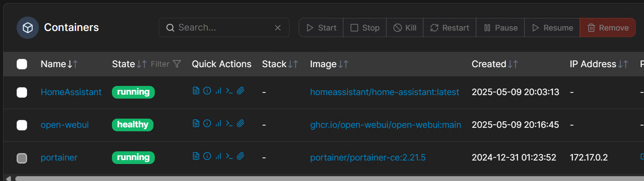The image size is (644, 181).
Task: Click the red Remove button
Action: (x=607, y=28)
